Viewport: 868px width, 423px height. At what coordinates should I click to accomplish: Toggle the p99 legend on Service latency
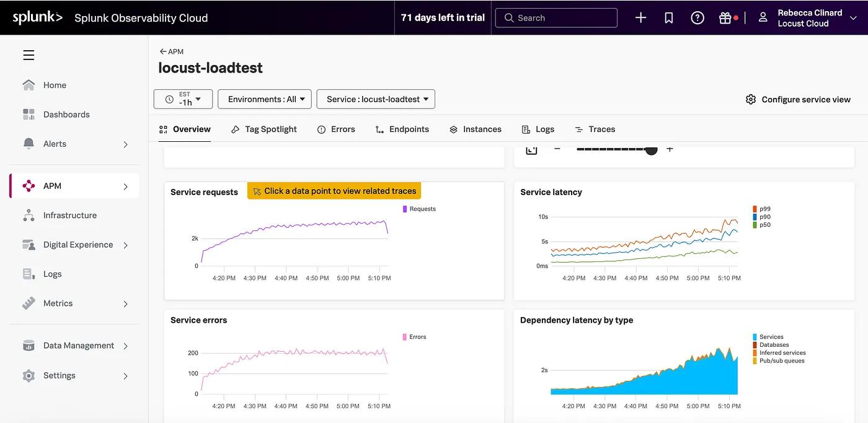(x=763, y=209)
